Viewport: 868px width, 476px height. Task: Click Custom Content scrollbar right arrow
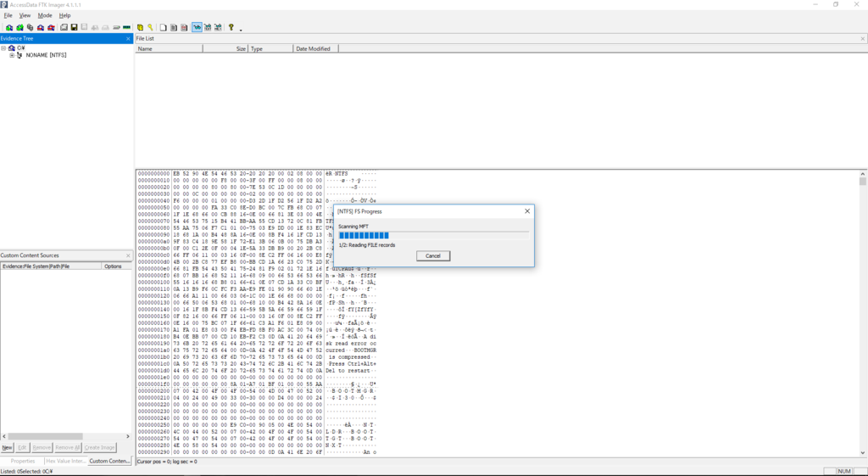[128, 437]
